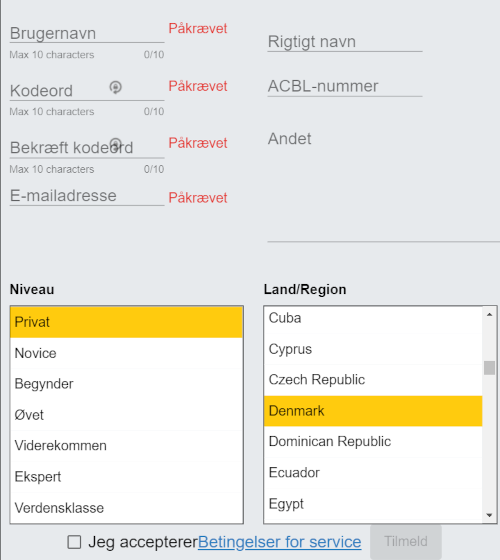
Task: Focus the Brugernavn input field
Action: coord(87,34)
